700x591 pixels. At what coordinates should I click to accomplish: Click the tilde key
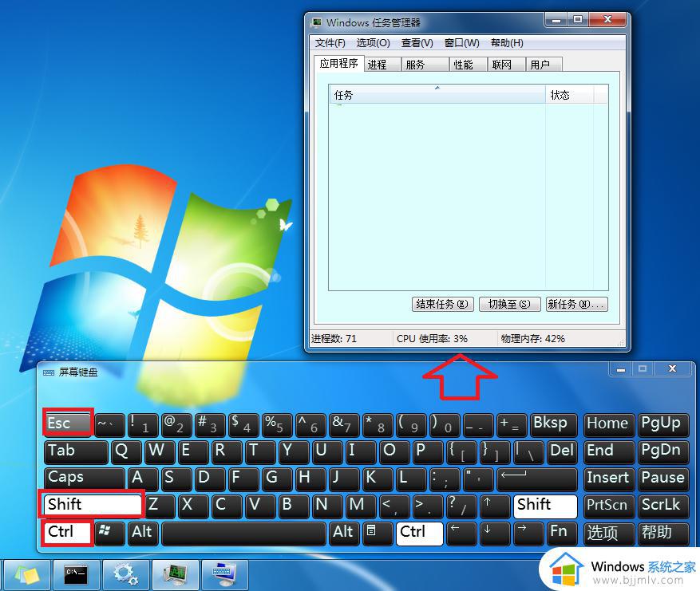click(109, 424)
